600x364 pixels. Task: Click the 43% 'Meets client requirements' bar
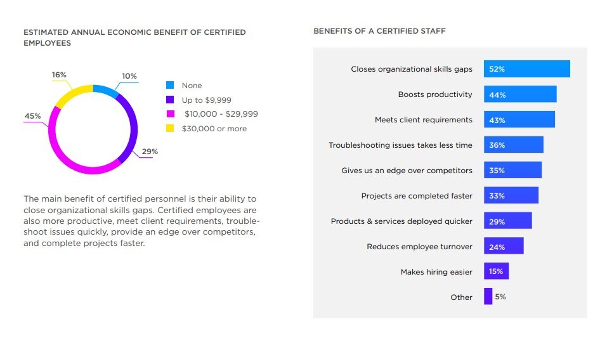tap(519, 120)
